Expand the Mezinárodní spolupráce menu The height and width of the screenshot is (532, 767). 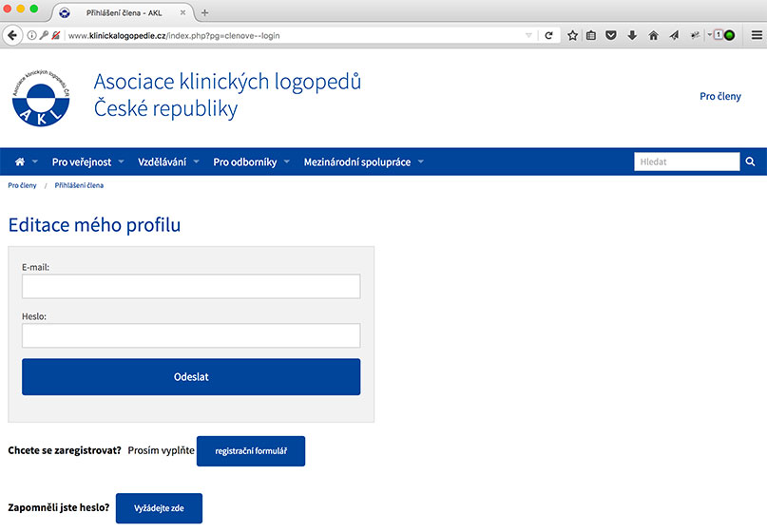tap(362, 162)
